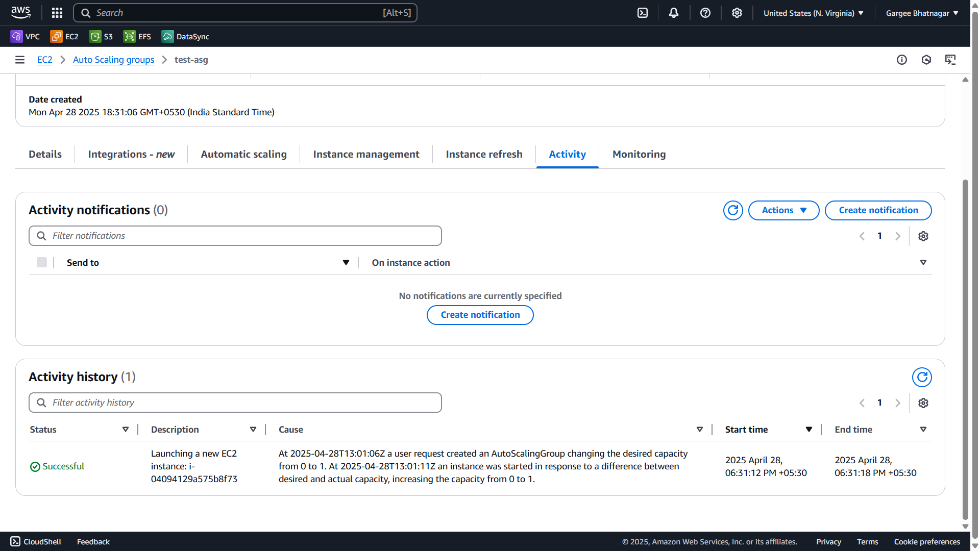Viewport: 980px width, 551px height.
Task: Open the DataSync service shortcut
Action: (x=185, y=36)
